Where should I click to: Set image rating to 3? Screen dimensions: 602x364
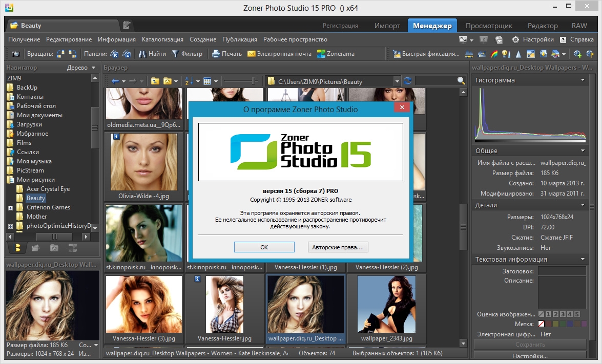[563, 314]
